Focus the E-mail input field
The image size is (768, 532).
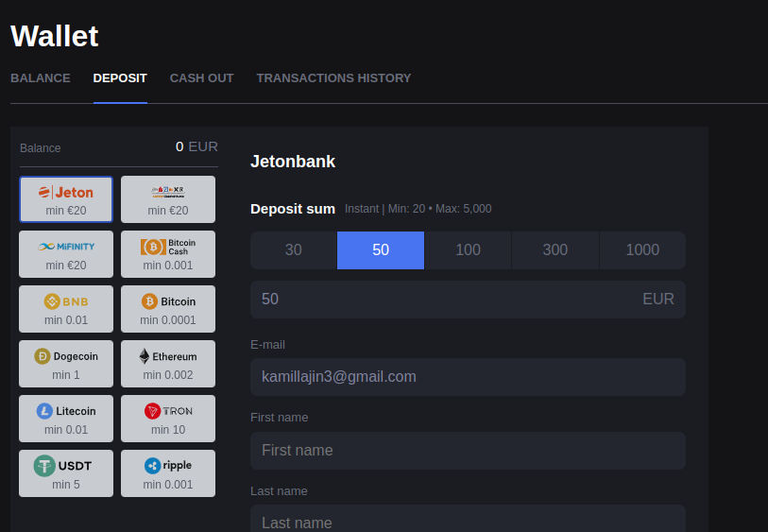coord(468,377)
